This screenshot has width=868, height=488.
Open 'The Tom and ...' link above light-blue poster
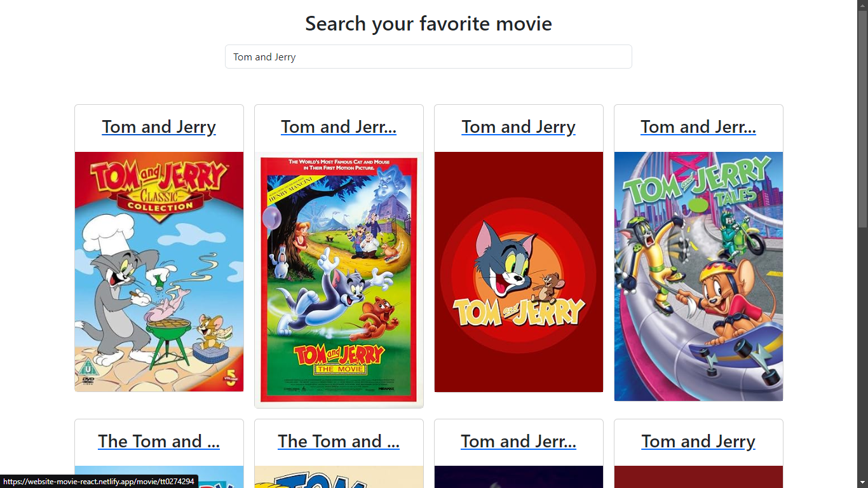[x=159, y=442]
